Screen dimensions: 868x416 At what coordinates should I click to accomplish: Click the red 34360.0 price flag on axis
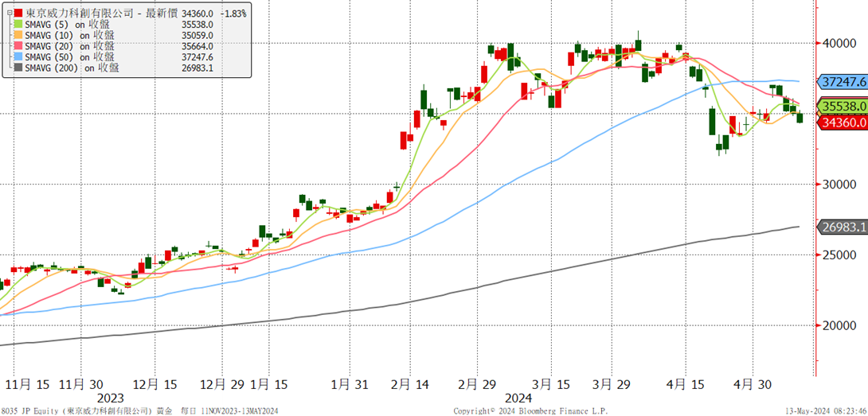[x=842, y=122]
